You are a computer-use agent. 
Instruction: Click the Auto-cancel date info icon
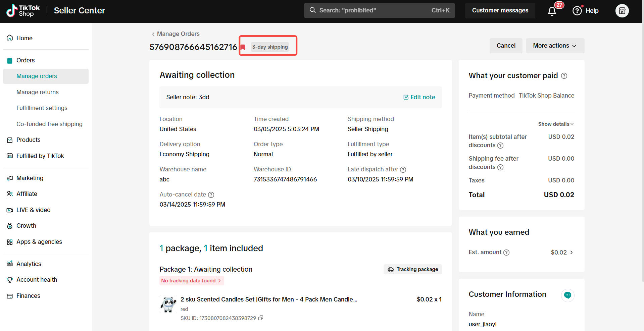coord(211,195)
